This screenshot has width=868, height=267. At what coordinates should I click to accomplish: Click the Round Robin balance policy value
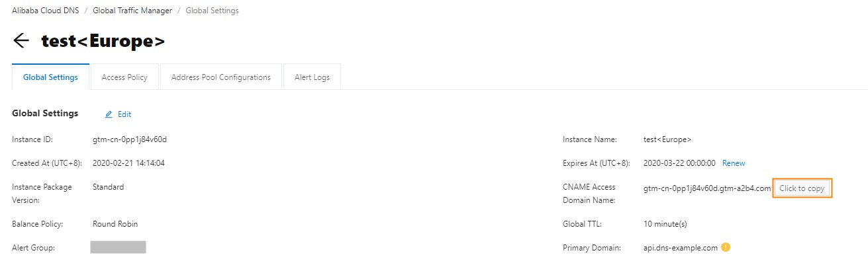coord(115,224)
